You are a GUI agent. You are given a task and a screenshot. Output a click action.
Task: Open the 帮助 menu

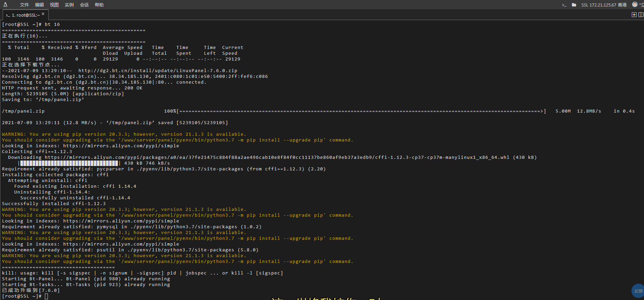pyautogui.click(x=99, y=5)
